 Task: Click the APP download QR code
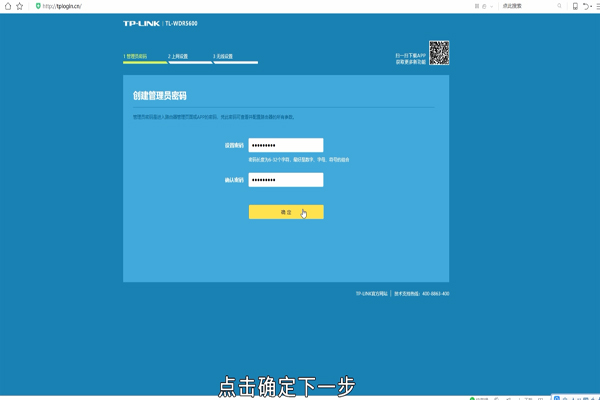pyautogui.click(x=439, y=53)
